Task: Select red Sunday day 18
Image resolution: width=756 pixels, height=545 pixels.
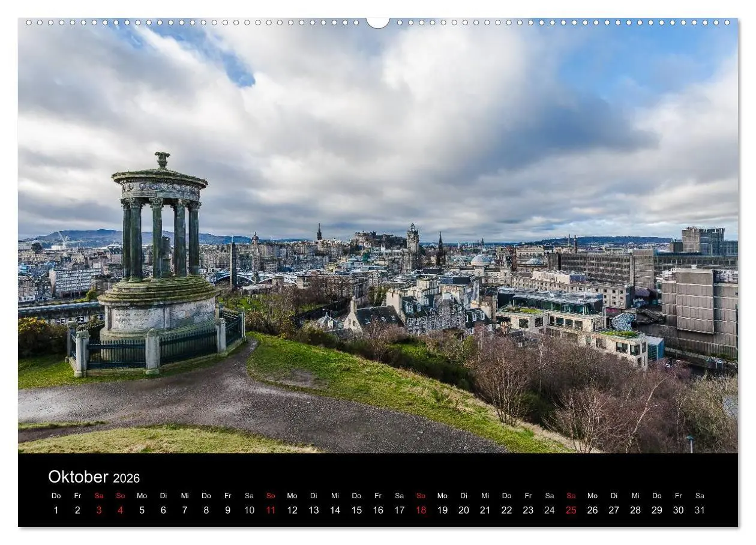Action: tap(421, 510)
